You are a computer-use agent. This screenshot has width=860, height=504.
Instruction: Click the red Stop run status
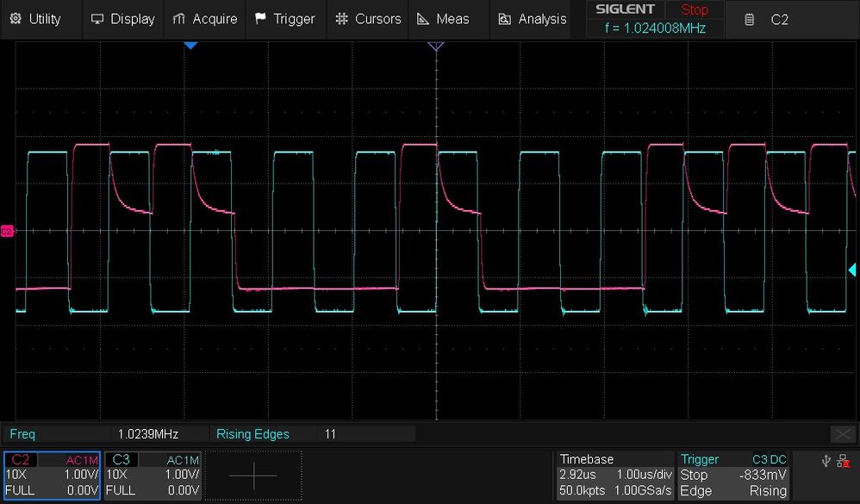click(695, 9)
